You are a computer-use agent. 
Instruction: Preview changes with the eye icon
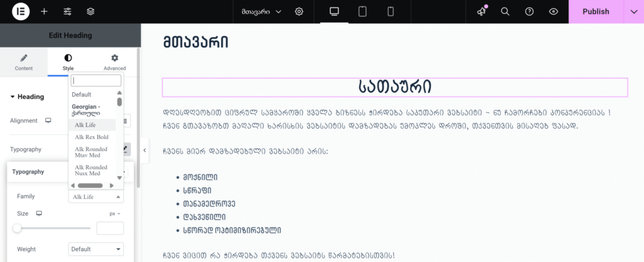tap(553, 11)
